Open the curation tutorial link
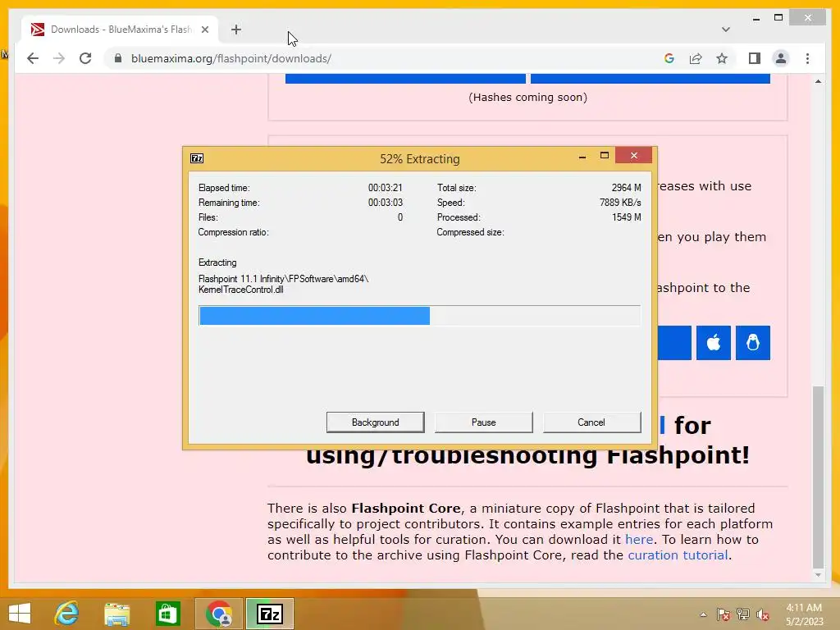The width and height of the screenshot is (840, 630). click(x=678, y=555)
